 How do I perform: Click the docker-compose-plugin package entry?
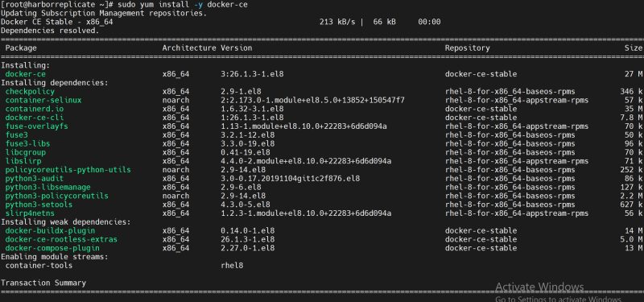point(52,248)
